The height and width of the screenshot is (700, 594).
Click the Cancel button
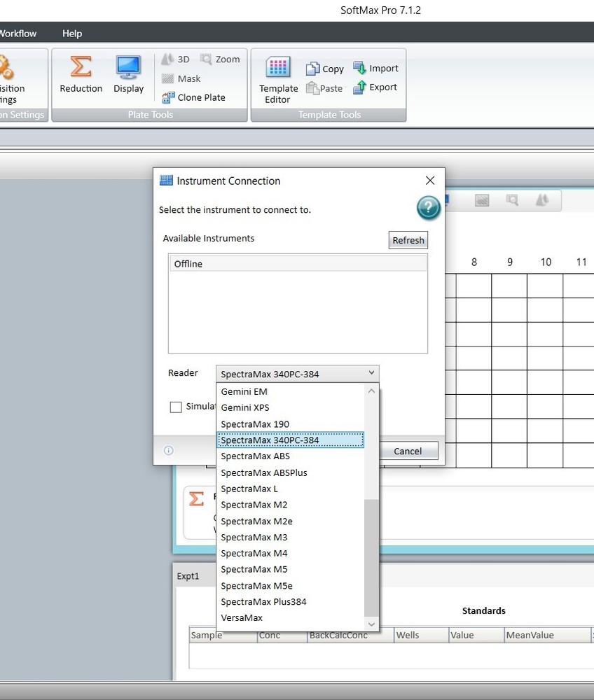408,451
